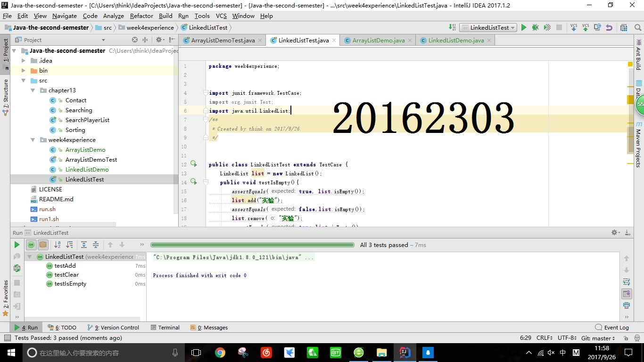Collapse all in the Project panel
Image resolution: width=644 pixels, height=362 pixels.
(x=145, y=40)
